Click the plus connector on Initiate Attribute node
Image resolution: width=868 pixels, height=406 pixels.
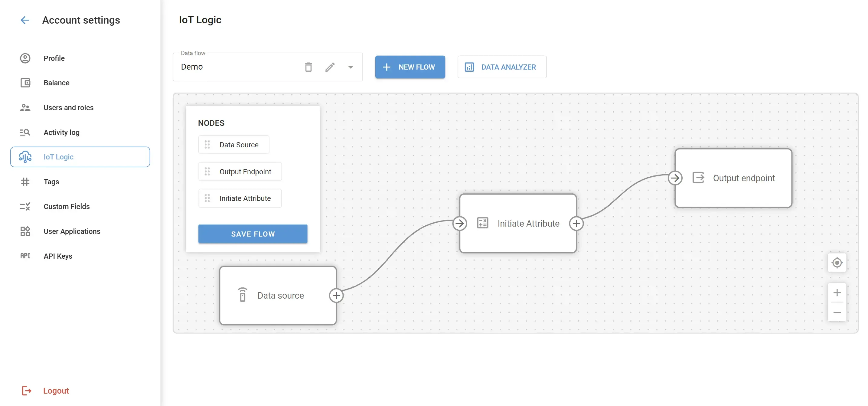tap(576, 223)
